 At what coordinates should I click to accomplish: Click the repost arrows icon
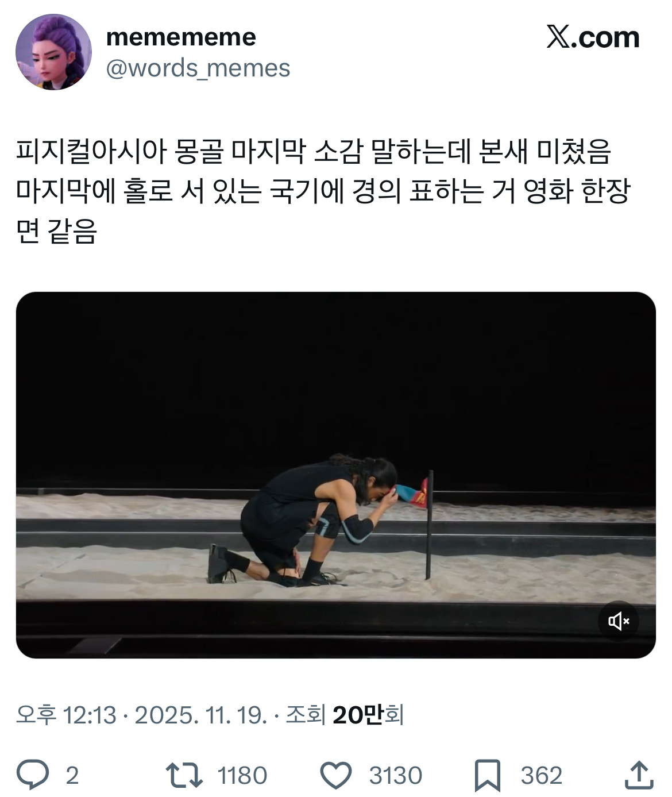point(184,775)
